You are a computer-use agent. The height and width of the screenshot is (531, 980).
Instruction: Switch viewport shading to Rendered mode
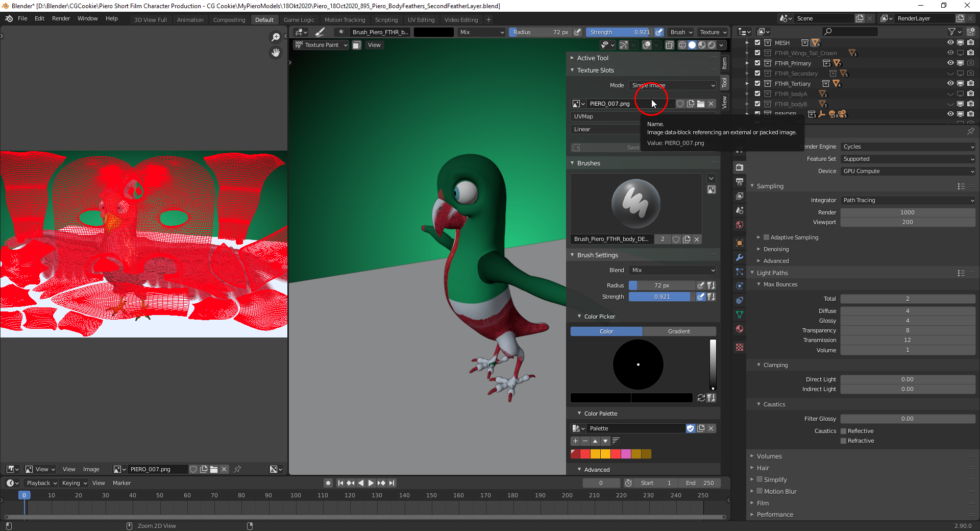(712, 45)
